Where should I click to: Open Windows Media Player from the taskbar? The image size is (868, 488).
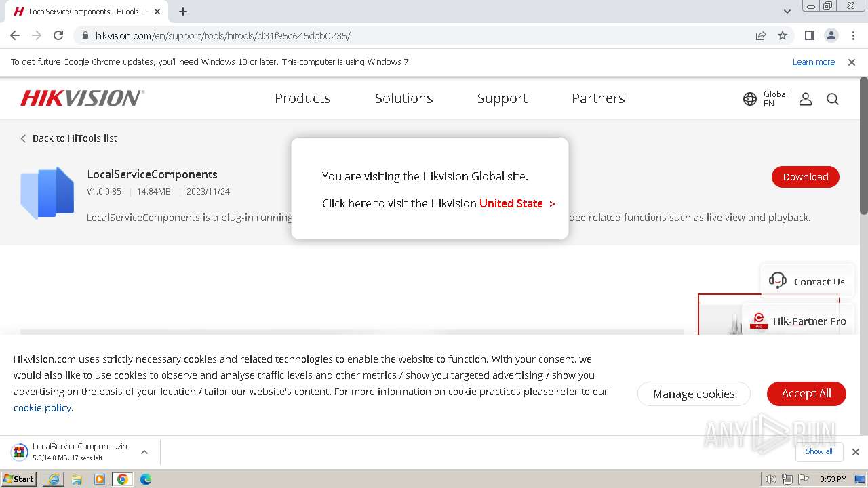[x=100, y=479]
